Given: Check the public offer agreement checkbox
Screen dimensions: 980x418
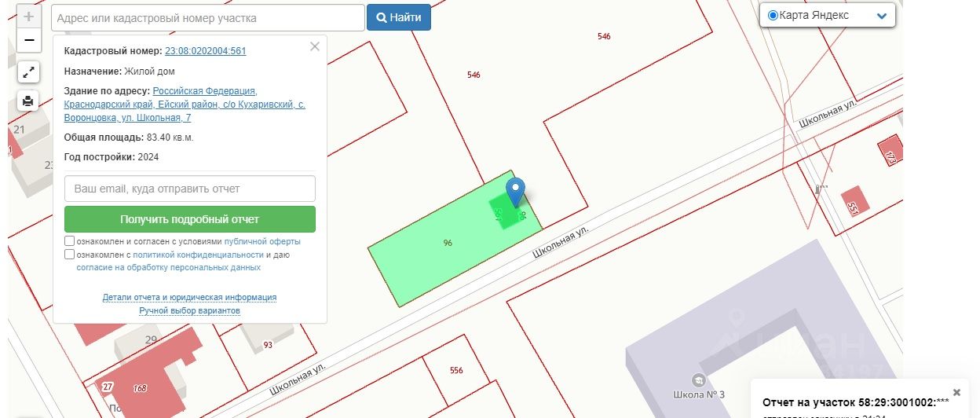Looking at the screenshot, I should tap(70, 241).
